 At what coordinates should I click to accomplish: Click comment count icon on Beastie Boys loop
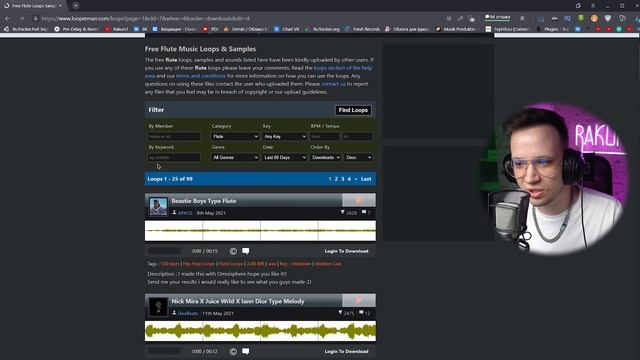click(x=364, y=212)
